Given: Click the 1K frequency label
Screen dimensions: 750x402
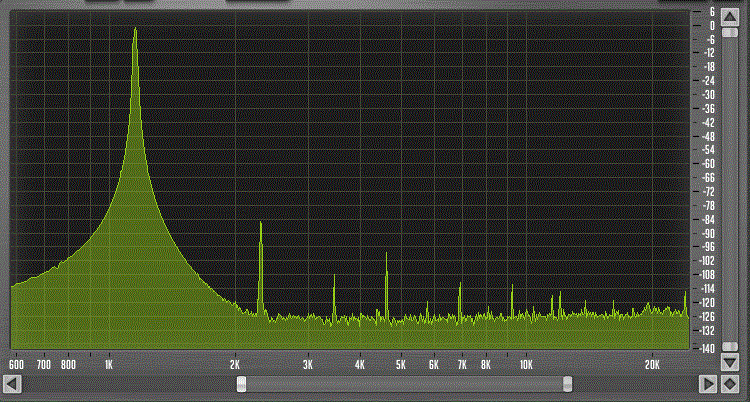Looking at the screenshot, I should (x=109, y=365).
